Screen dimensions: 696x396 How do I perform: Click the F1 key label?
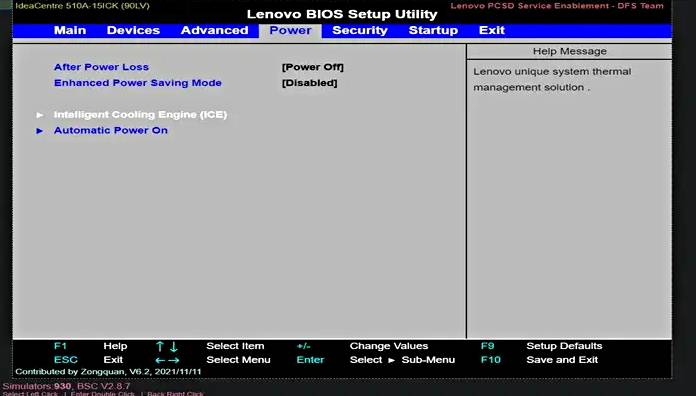coord(60,346)
